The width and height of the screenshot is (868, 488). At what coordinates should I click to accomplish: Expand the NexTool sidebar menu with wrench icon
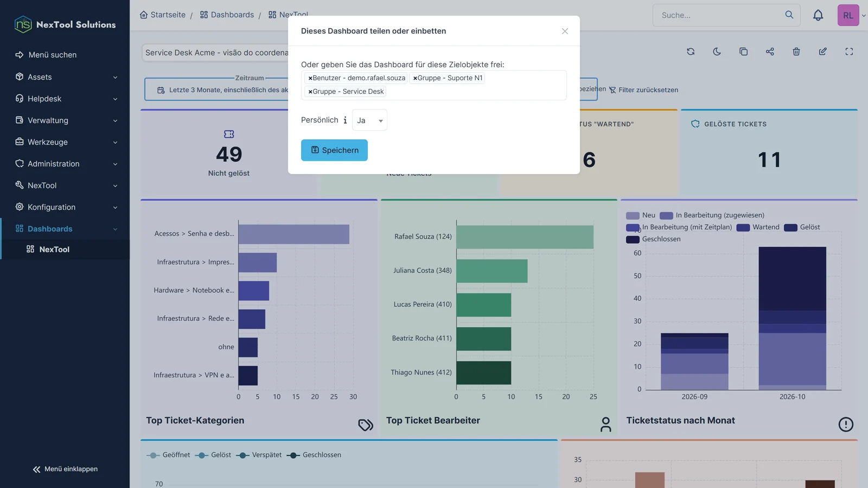(65, 185)
